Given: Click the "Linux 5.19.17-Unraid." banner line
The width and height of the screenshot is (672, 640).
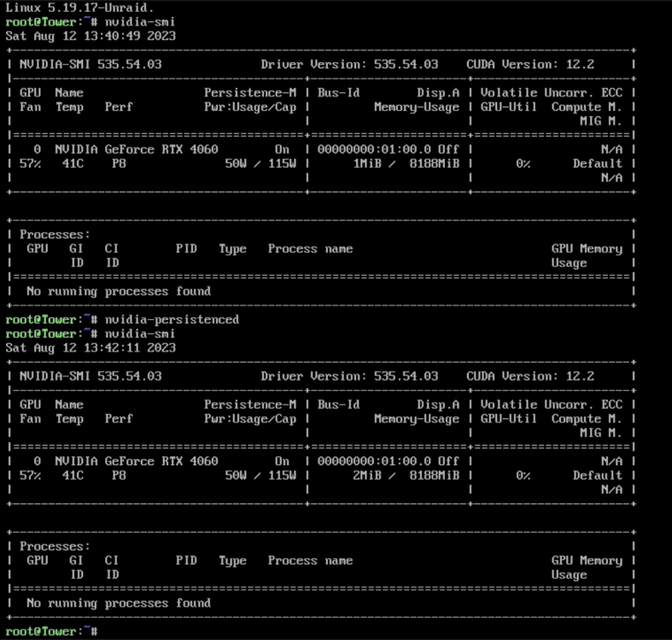Looking at the screenshot, I should coord(79,8).
